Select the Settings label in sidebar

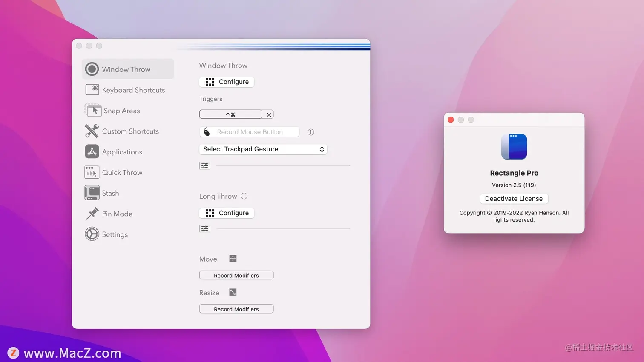coord(115,234)
